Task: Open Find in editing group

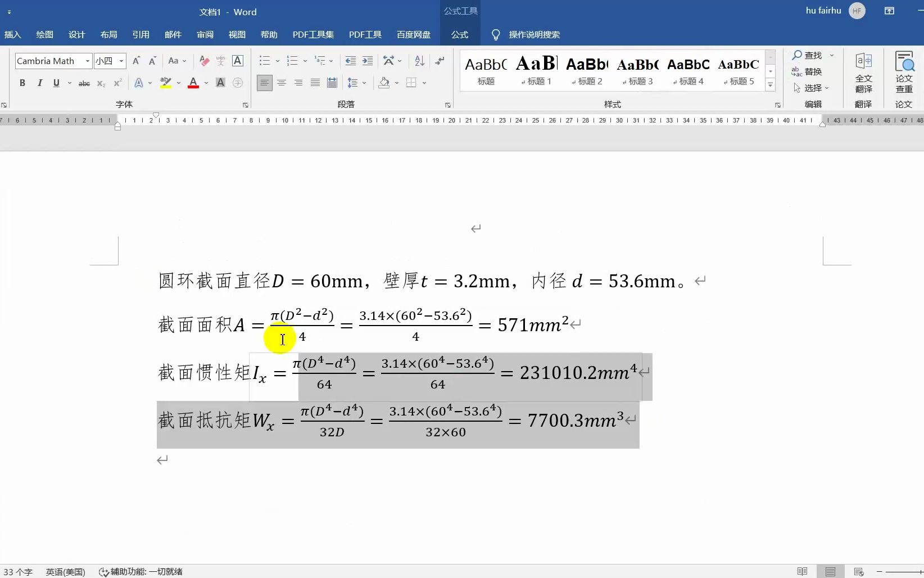Action: (808, 55)
